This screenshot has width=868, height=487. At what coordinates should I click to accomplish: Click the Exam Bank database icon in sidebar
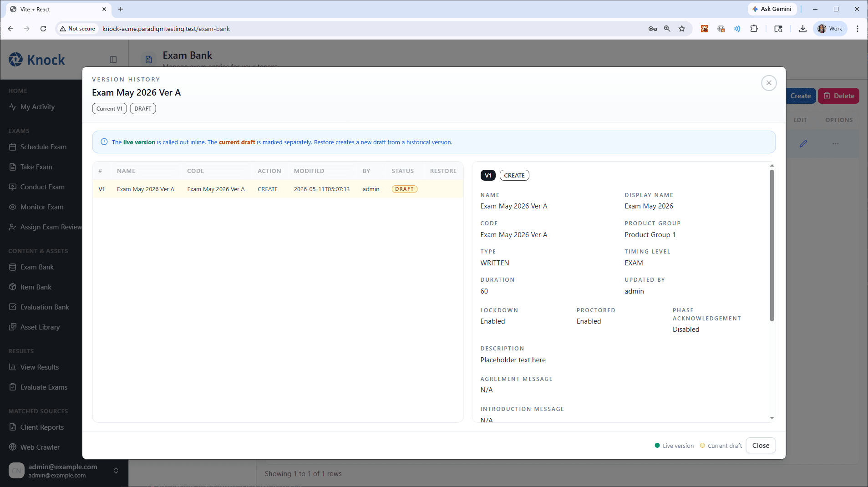[13, 267]
